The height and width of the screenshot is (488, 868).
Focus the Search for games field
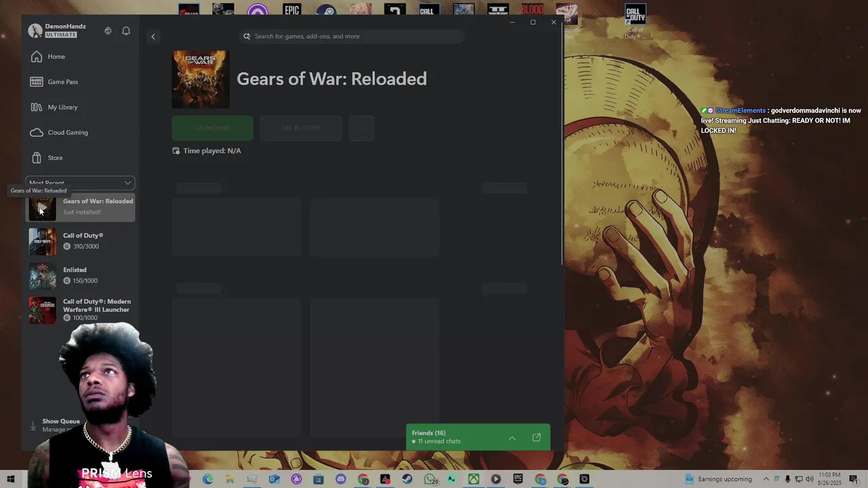[x=351, y=37]
